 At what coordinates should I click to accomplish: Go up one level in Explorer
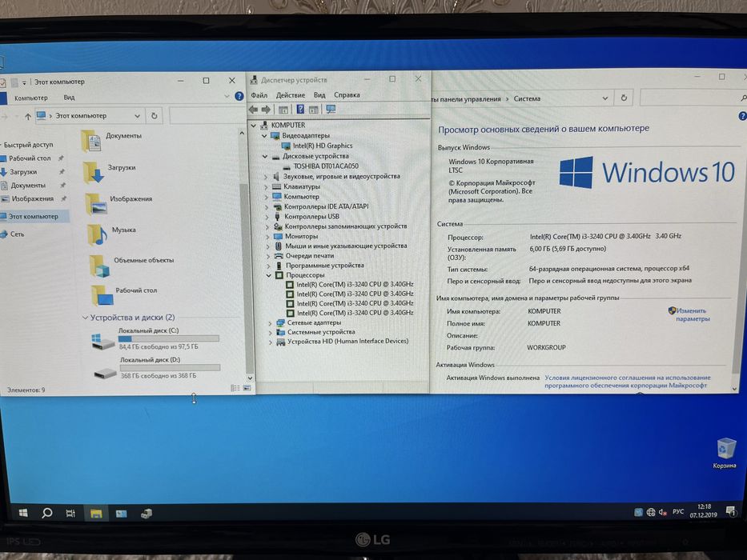[x=28, y=116]
